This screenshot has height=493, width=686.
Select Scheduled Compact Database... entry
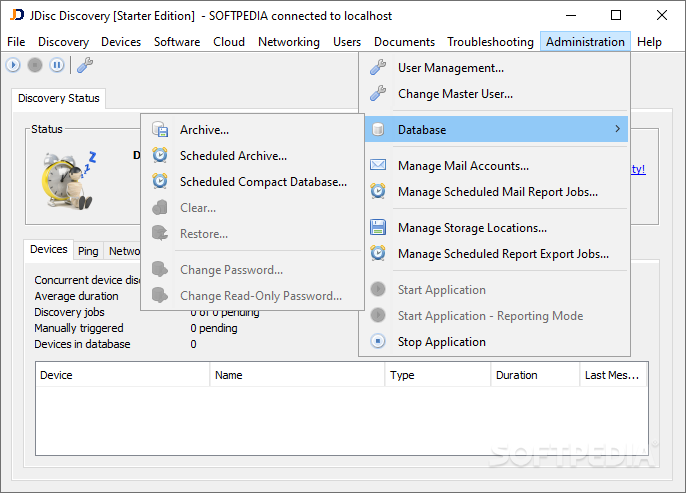coord(252,181)
